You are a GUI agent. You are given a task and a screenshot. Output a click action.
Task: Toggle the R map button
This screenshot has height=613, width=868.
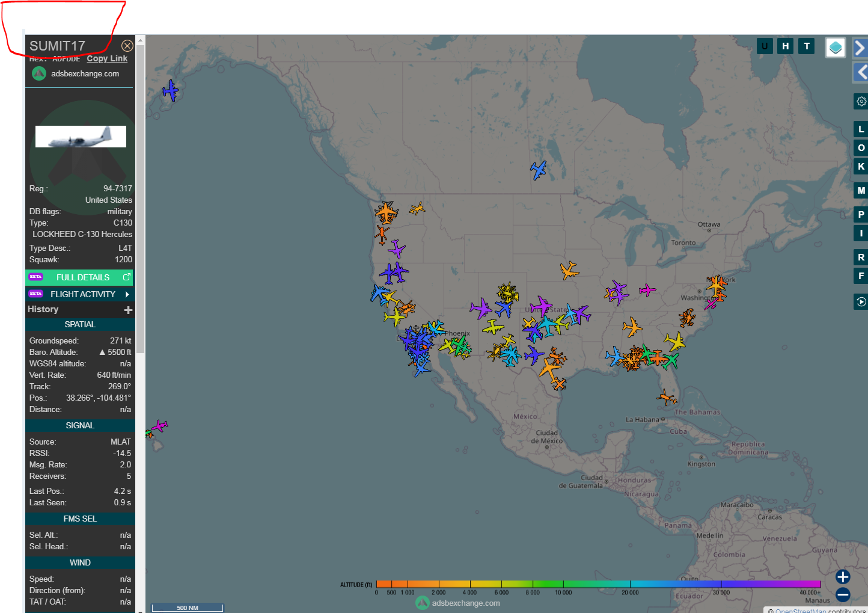coord(861,257)
